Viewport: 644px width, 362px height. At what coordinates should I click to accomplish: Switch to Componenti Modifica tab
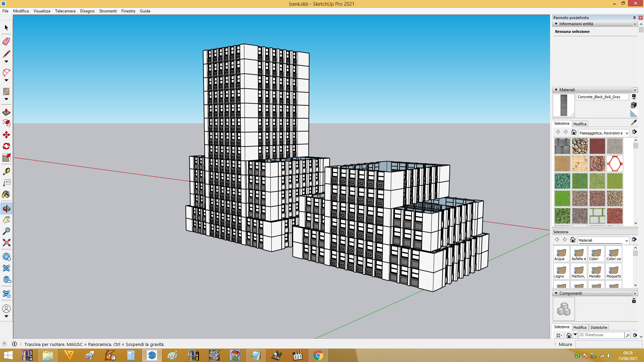coord(580,327)
